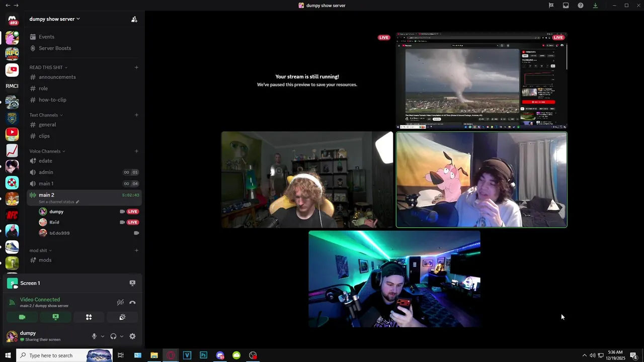Join the edate voice channel

pos(84,161)
